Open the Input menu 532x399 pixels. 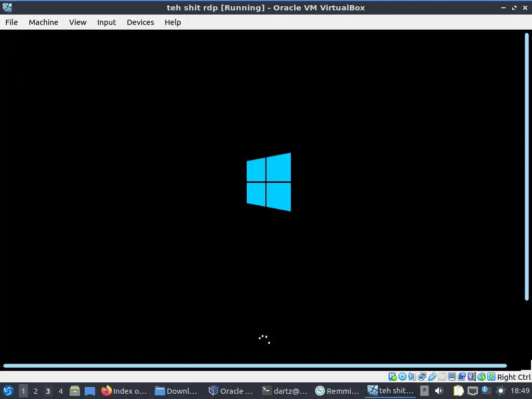(x=107, y=22)
